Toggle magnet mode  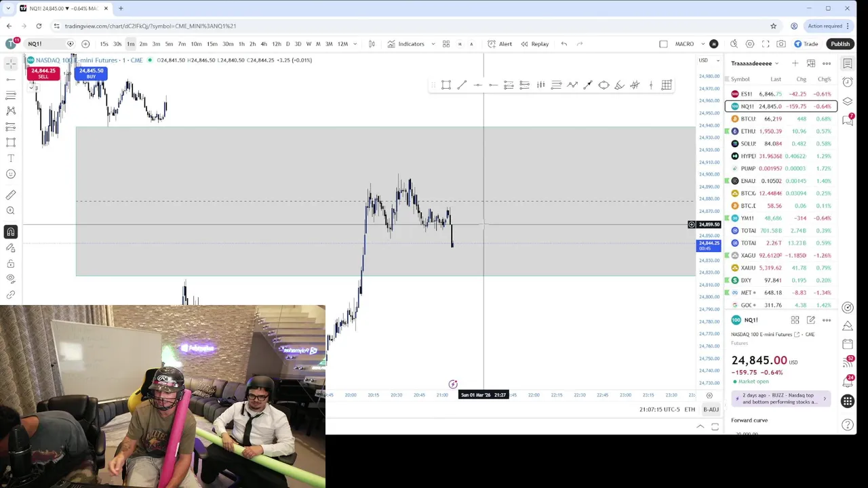(11, 232)
